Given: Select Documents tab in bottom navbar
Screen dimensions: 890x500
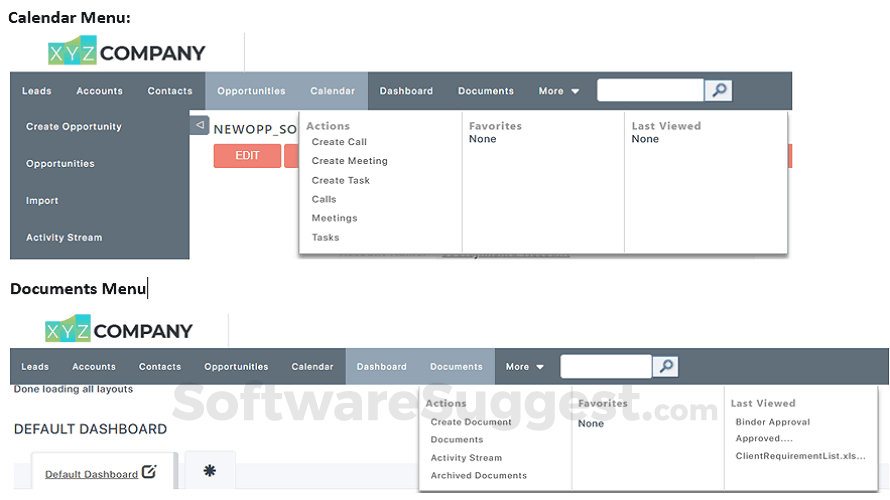Looking at the screenshot, I should [456, 367].
